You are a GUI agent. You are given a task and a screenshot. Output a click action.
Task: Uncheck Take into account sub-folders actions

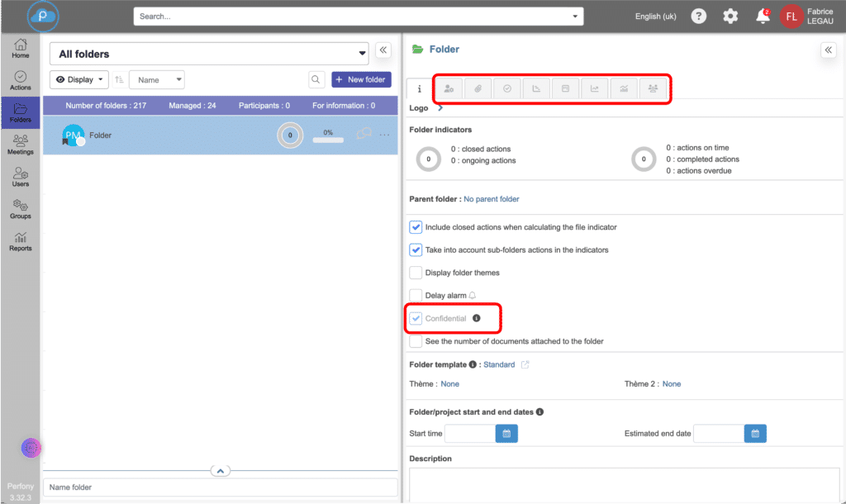tap(416, 250)
